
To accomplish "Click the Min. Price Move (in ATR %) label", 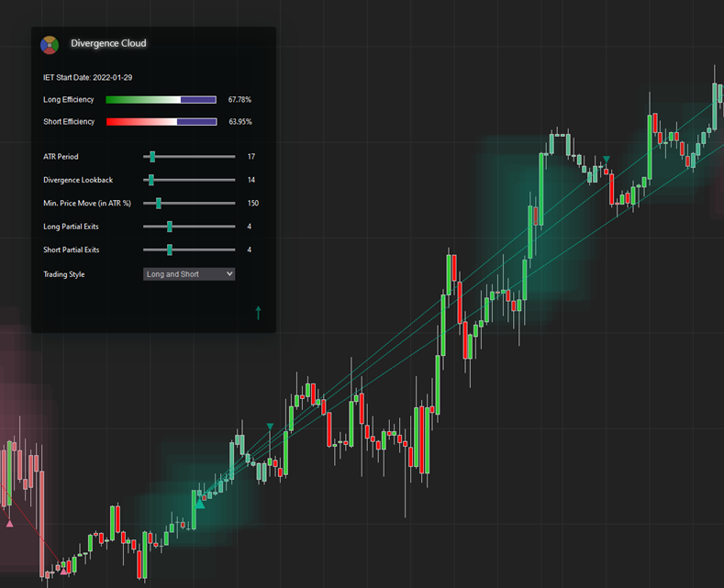I will [x=87, y=203].
